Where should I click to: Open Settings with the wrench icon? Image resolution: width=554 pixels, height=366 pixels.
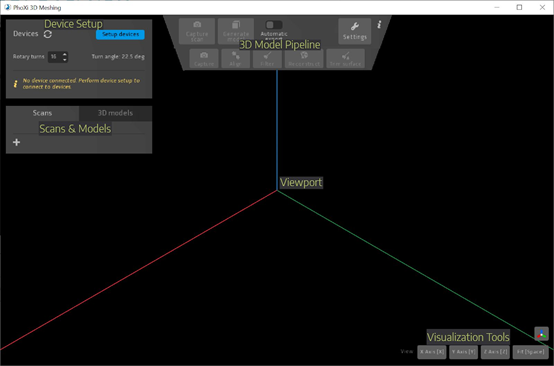click(x=354, y=26)
